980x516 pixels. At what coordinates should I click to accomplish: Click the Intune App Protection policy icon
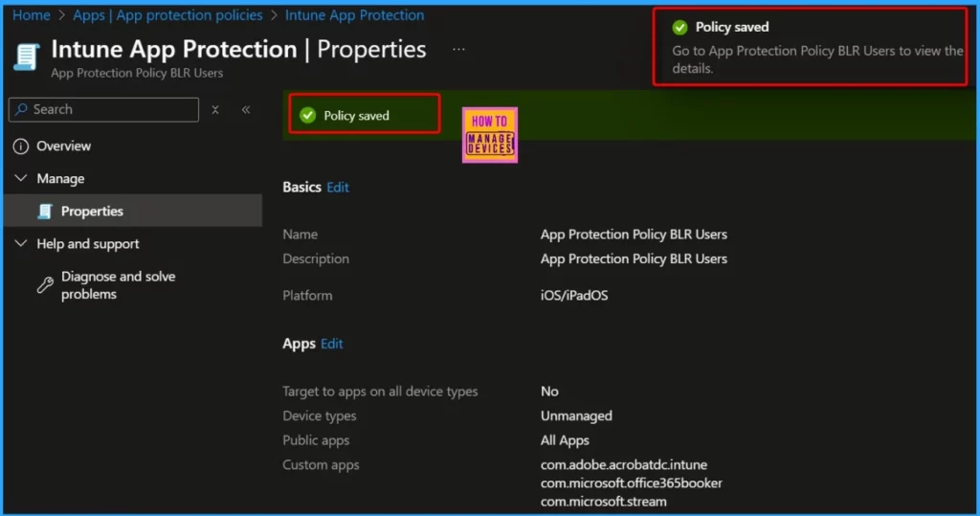coord(26,56)
